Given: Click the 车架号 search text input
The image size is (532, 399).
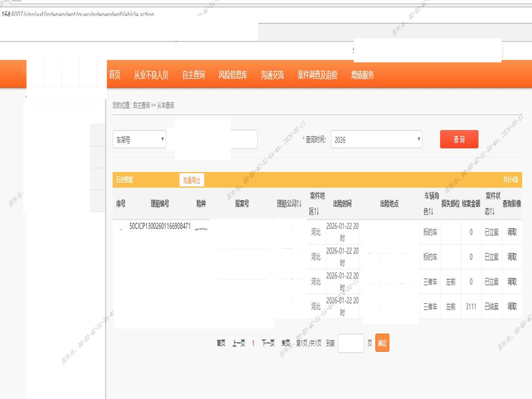Looking at the screenshot, I should [215, 139].
